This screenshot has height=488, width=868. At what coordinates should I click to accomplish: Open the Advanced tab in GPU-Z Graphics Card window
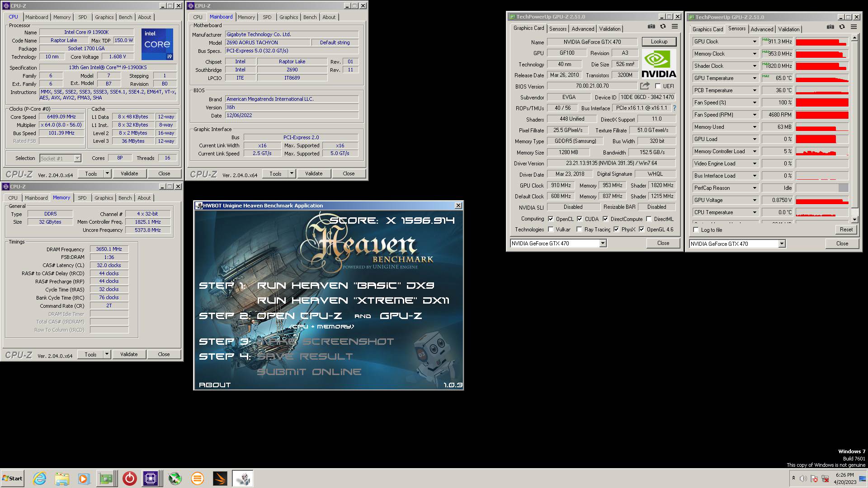[583, 28]
